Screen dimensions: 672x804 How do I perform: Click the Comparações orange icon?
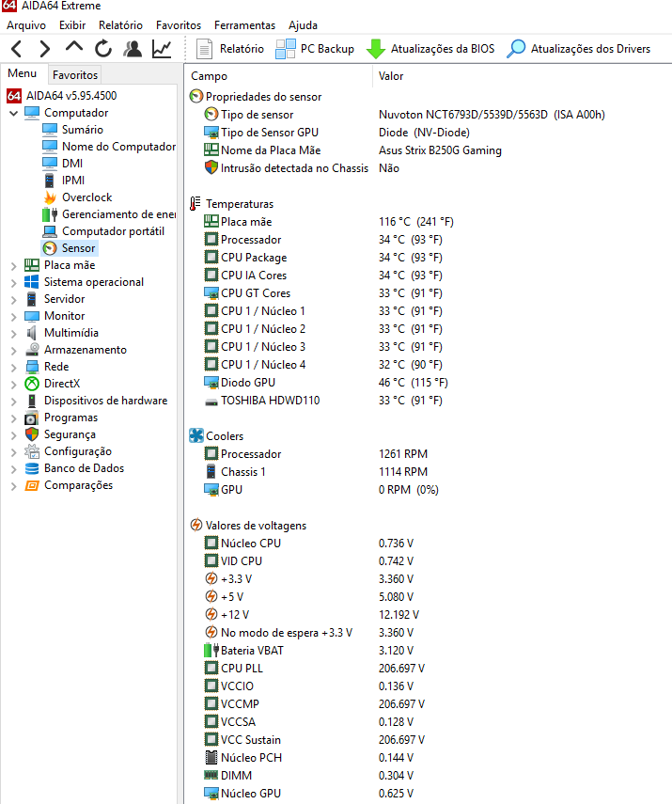pyautogui.click(x=32, y=485)
